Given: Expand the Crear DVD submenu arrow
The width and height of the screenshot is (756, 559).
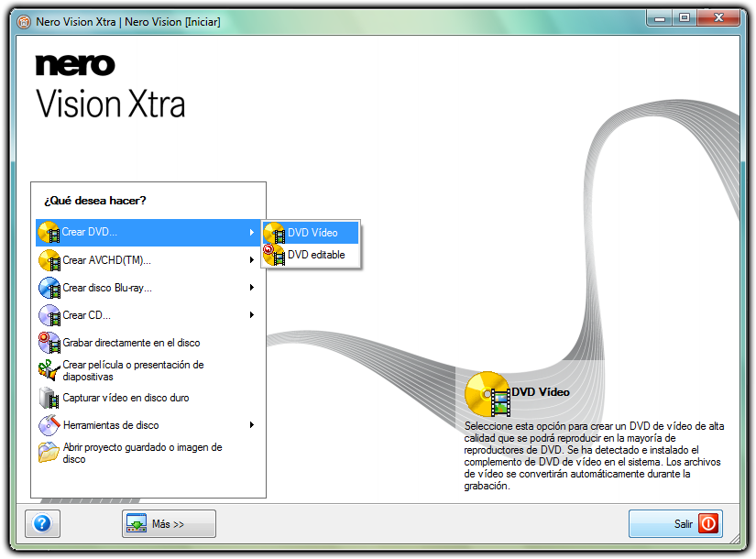Looking at the screenshot, I should [x=252, y=233].
